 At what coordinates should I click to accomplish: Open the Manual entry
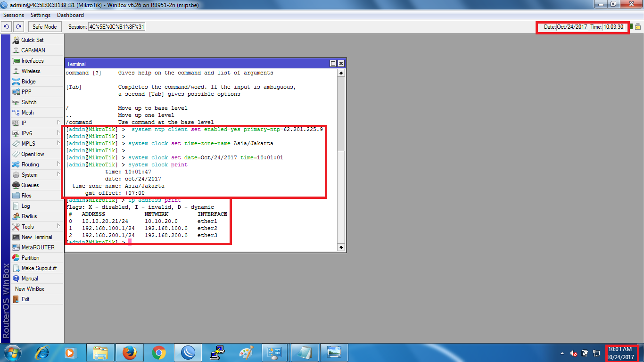[37, 279]
